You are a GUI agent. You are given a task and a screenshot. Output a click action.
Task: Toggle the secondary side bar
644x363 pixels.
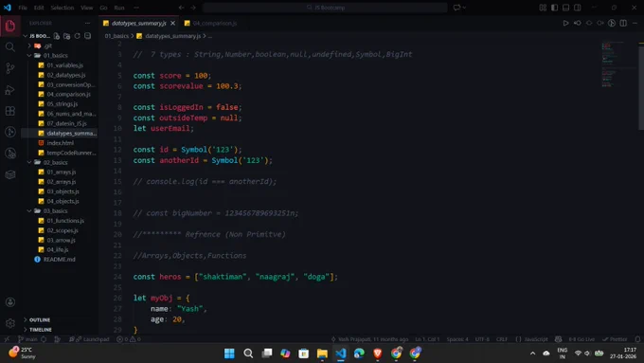point(578,8)
